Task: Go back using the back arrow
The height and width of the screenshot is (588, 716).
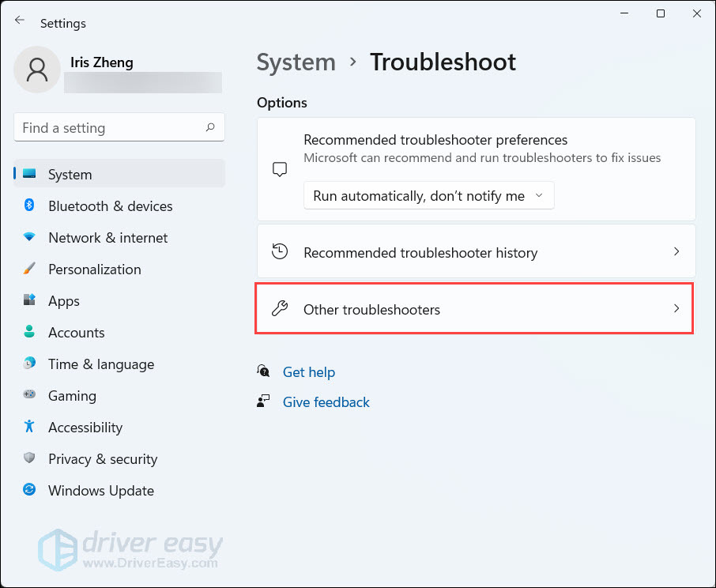Action: pyautogui.click(x=20, y=21)
